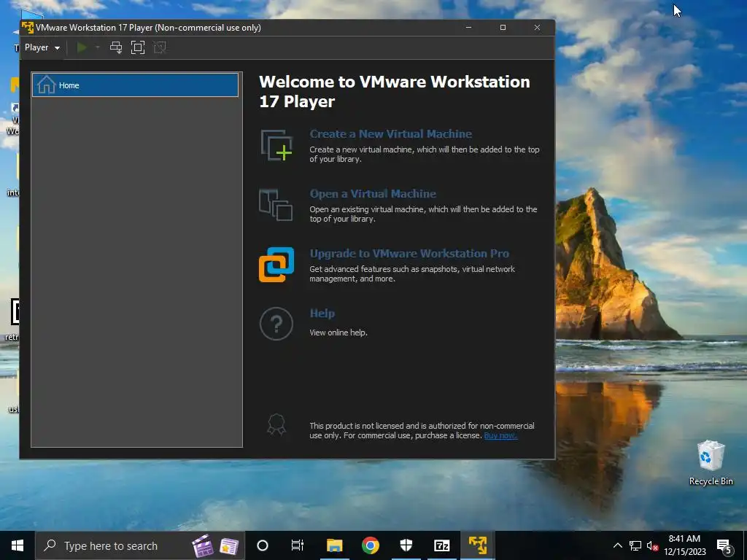Click the VMware icon in title bar
This screenshot has width=747, height=560.
28,28
